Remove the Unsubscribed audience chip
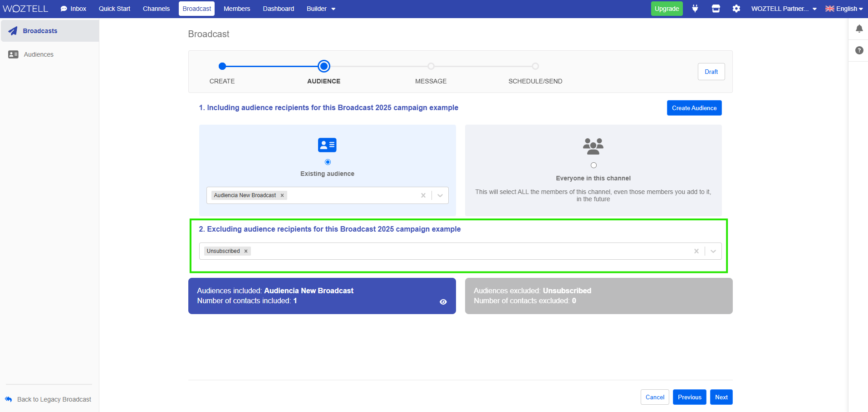868x412 pixels. point(245,251)
